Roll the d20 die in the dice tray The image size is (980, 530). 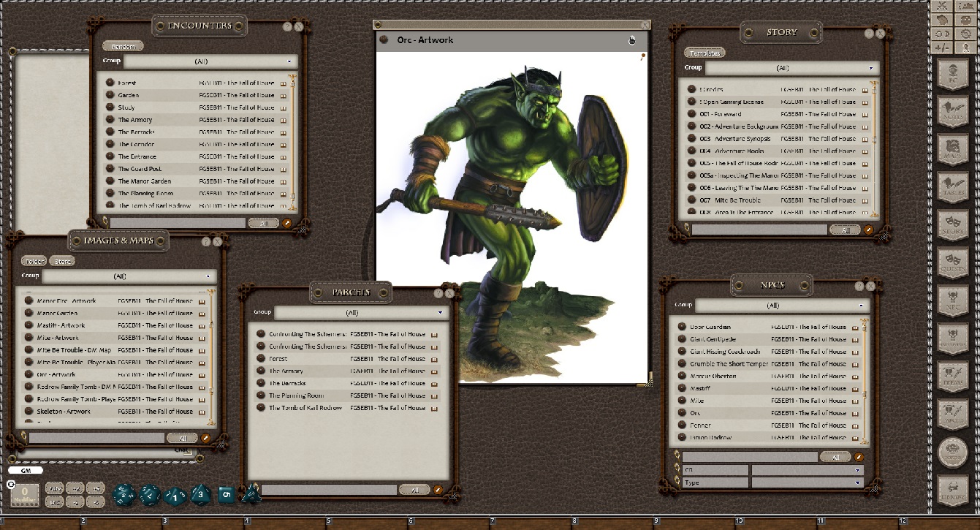pos(124,496)
